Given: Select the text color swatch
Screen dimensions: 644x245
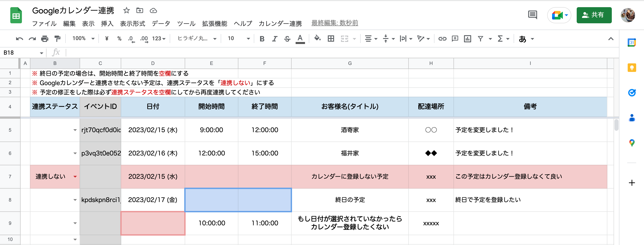Looking at the screenshot, I should [300, 39].
